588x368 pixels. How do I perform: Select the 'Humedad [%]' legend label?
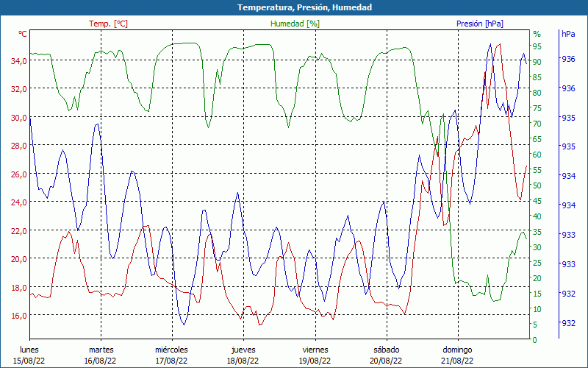295,24
